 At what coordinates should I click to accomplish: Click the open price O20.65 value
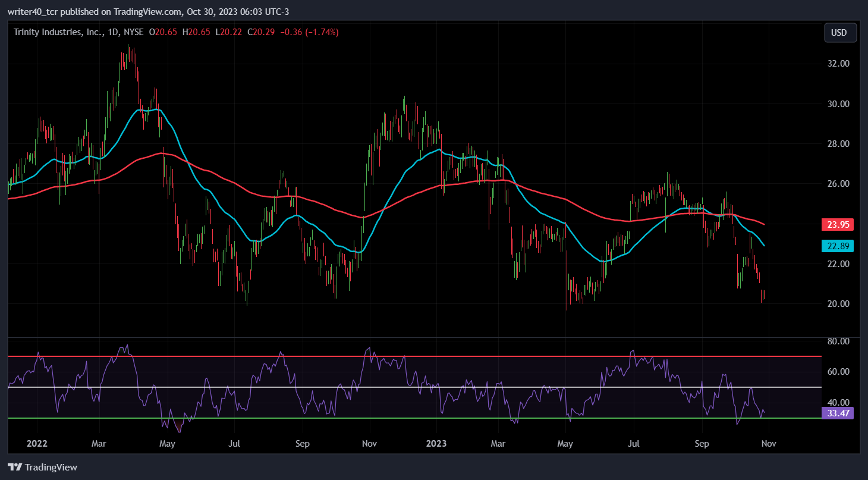tap(163, 32)
